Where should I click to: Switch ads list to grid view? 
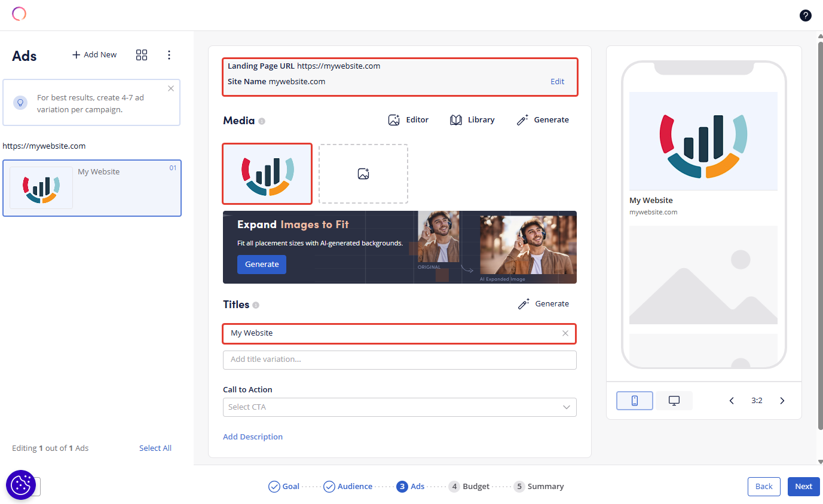(x=142, y=55)
